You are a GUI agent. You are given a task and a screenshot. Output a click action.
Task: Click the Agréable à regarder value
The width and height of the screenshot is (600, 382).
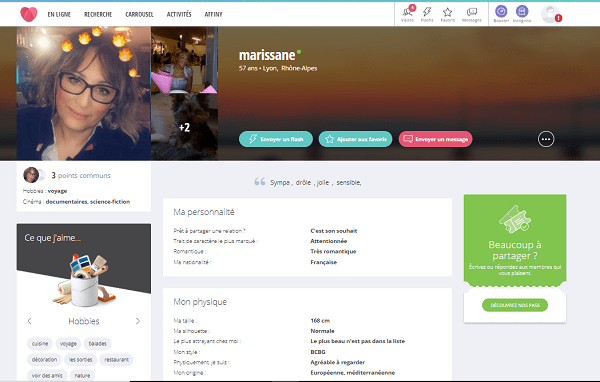click(x=338, y=362)
